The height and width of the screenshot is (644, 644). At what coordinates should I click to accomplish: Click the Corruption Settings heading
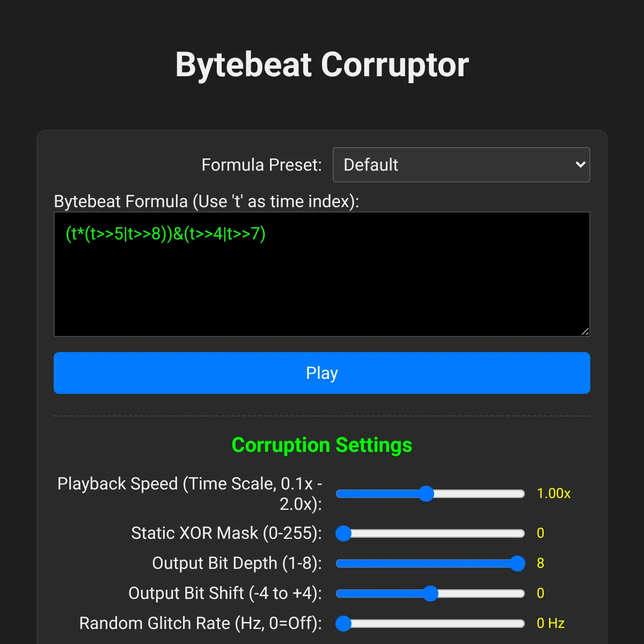[x=322, y=445]
